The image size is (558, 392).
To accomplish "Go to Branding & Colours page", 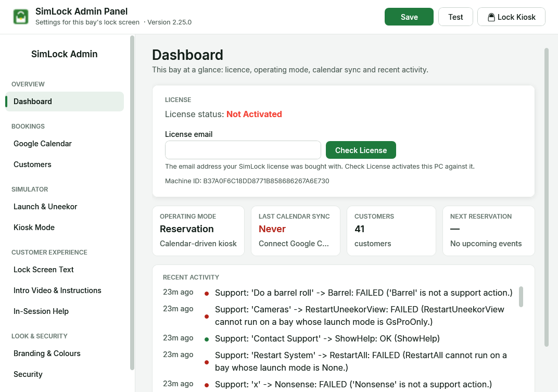I will point(65,353).
